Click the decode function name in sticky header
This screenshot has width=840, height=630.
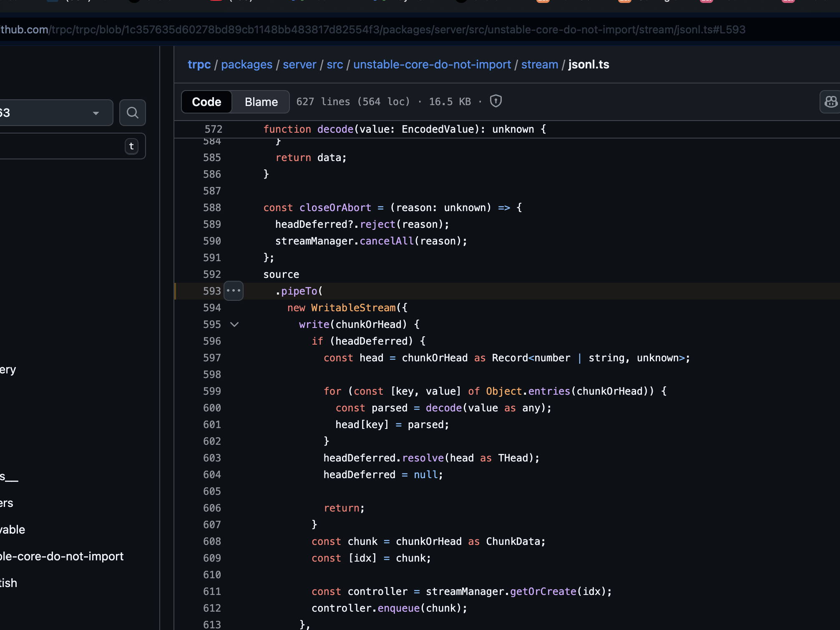tap(335, 129)
